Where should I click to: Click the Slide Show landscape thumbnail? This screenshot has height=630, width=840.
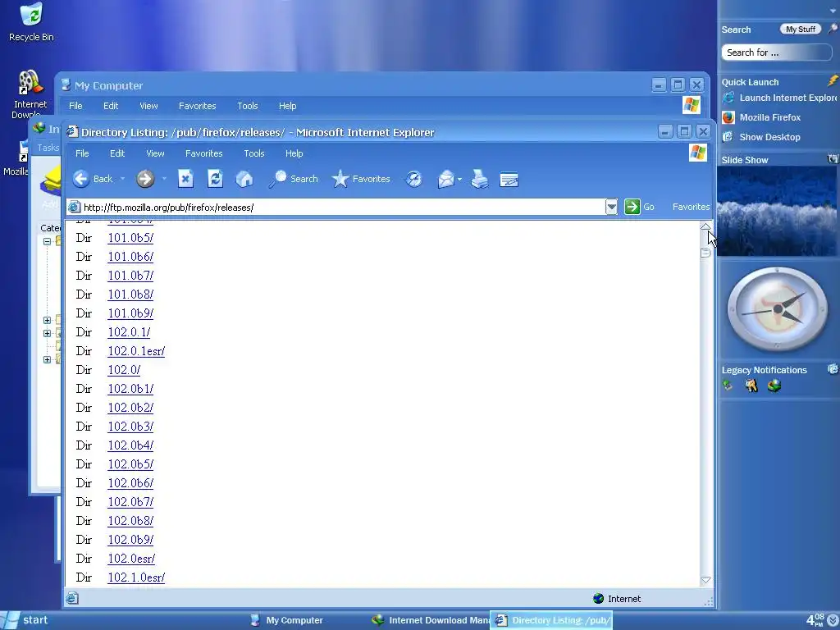point(776,211)
